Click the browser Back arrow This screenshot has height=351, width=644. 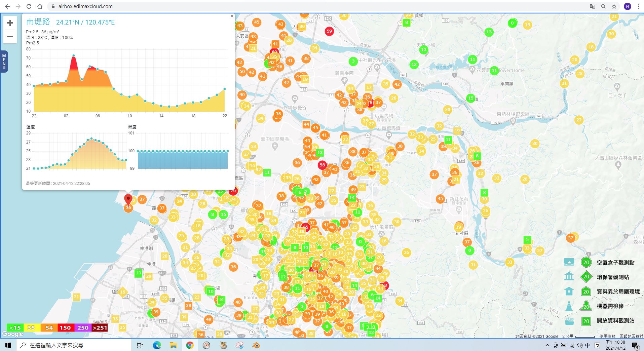tap(7, 6)
